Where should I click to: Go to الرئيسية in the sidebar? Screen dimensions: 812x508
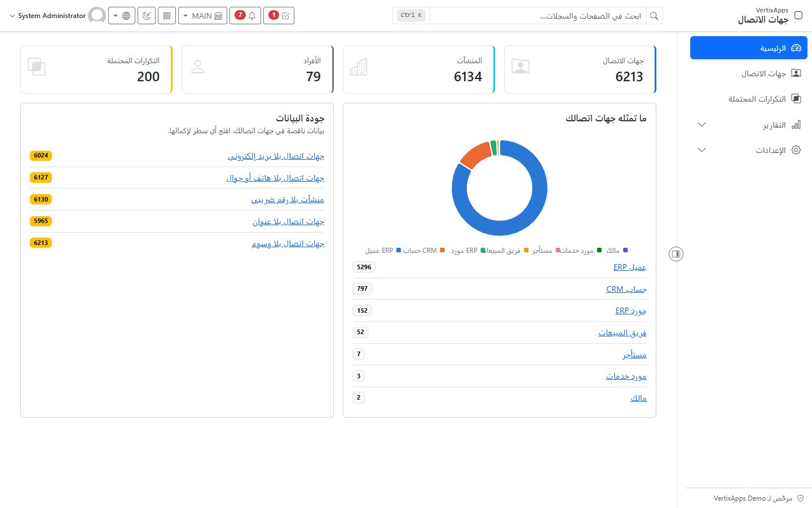pyautogui.click(x=749, y=48)
